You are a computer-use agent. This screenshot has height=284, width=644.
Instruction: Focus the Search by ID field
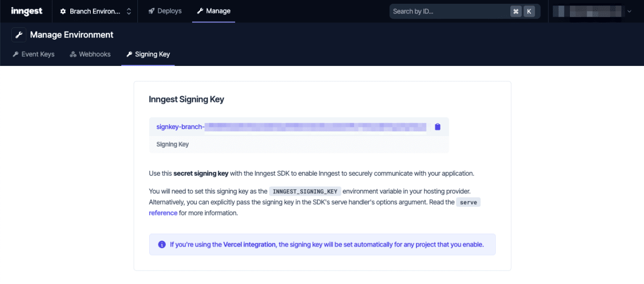449,11
